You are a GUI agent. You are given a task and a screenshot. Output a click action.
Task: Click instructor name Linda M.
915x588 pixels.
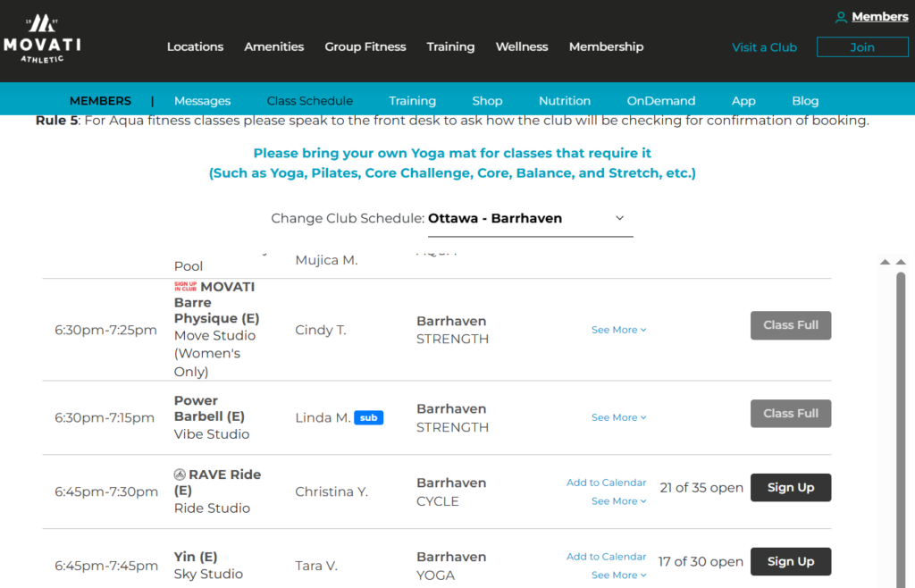pyautogui.click(x=323, y=417)
